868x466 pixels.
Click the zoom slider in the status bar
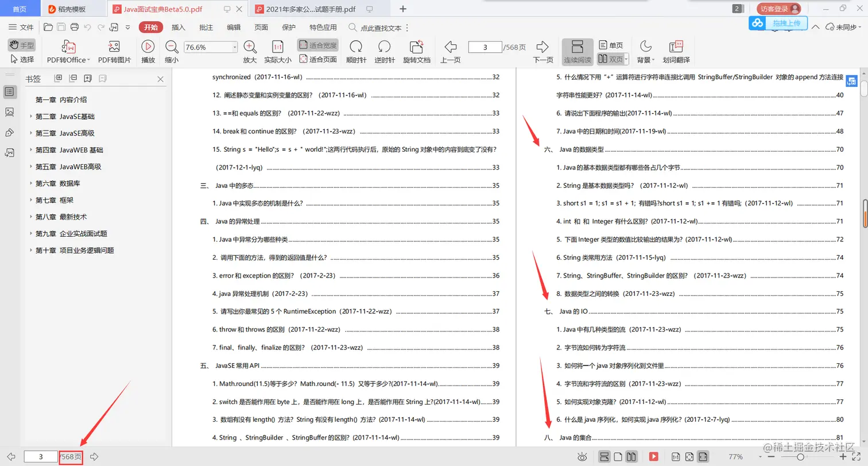pyautogui.click(x=801, y=457)
